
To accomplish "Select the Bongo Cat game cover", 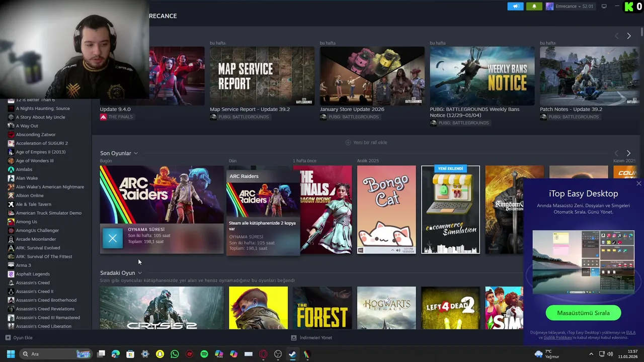I will point(386,210).
